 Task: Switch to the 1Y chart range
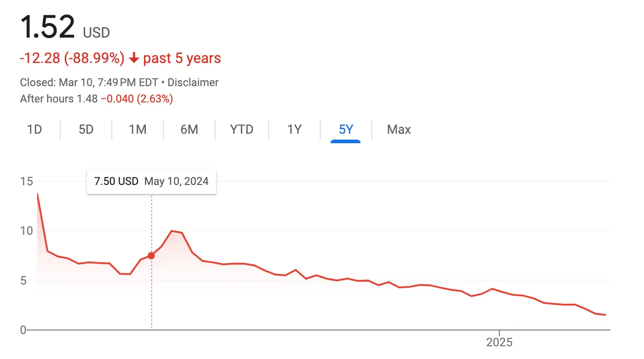tap(294, 130)
